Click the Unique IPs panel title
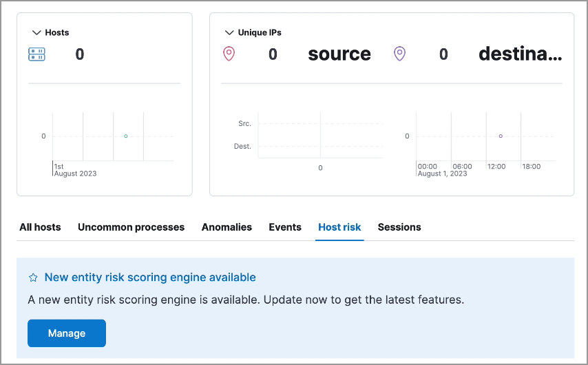 [260, 32]
